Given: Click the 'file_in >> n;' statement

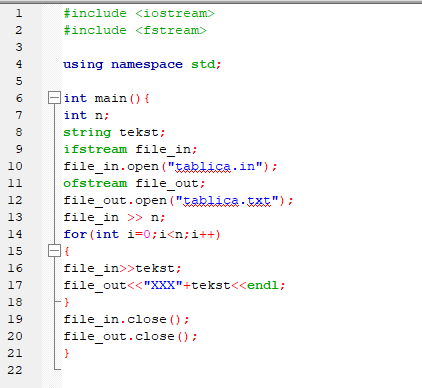Looking at the screenshot, I should tap(114, 218).
